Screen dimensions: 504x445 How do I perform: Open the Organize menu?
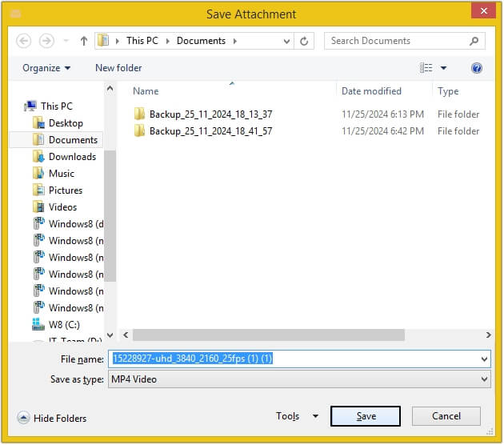[x=46, y=68]
